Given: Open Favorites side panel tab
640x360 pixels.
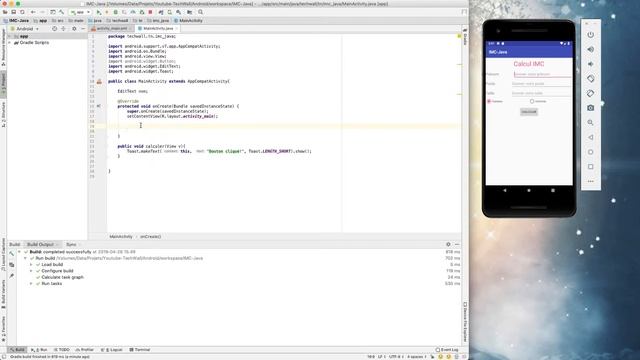Looking at the screenshot, I should coord(3,329).
